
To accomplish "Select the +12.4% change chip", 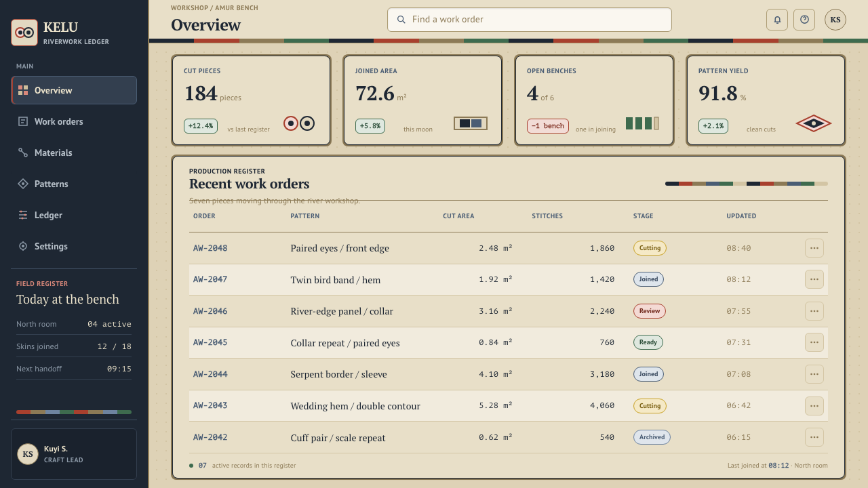I will pyautogui.click(x=201, y=126).
